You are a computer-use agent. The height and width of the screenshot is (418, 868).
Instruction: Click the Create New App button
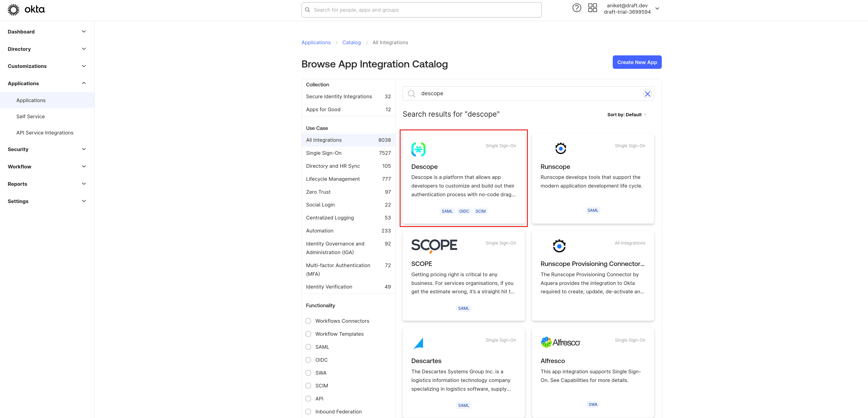pos(637,62)
